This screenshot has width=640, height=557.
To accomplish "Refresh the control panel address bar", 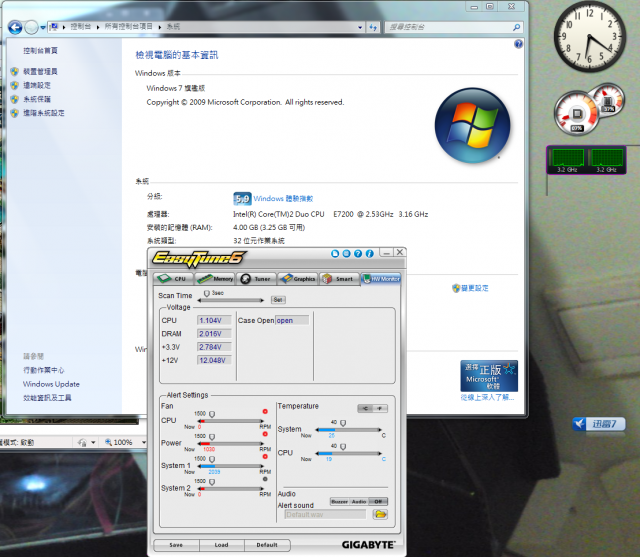I will coord(373,27).
